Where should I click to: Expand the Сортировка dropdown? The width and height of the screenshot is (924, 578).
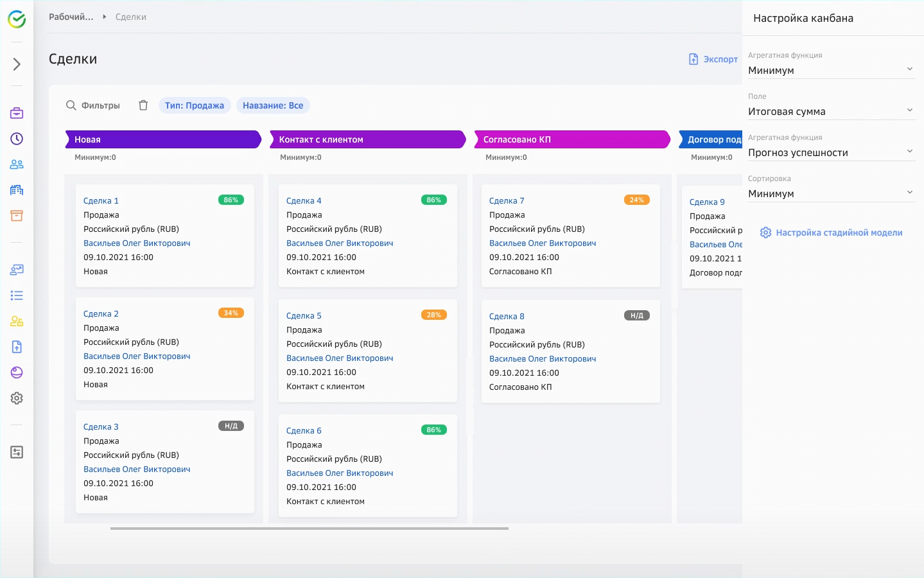(x=832, y=193)
